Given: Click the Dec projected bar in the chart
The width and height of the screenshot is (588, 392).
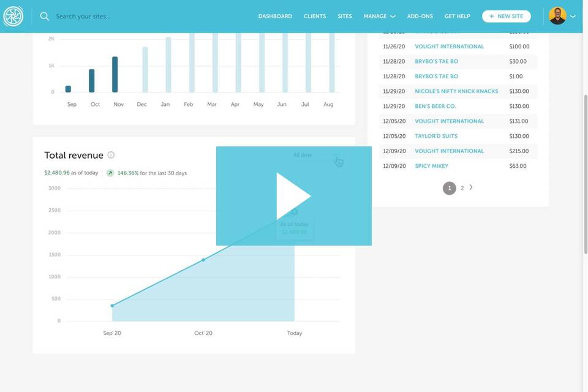Looking at the screenshot, I should 145,69.
